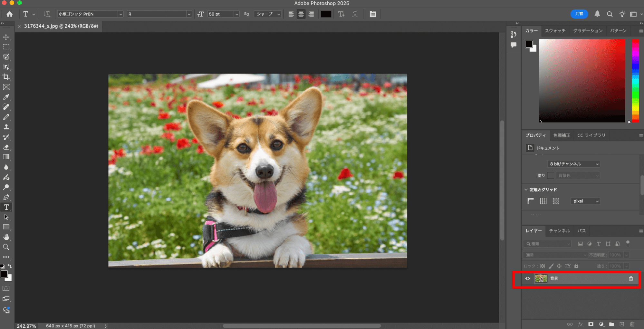Select the Zoom tool

tap(6, 247)
